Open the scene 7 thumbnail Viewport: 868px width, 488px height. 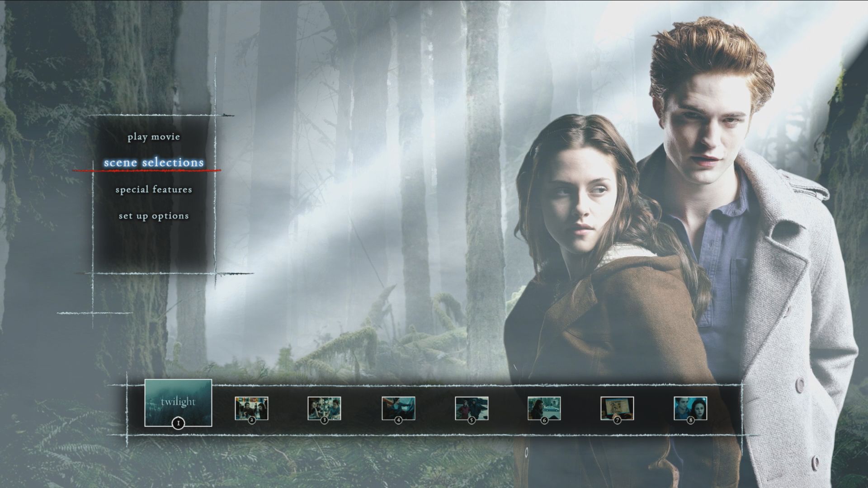[x=617, y=408]
